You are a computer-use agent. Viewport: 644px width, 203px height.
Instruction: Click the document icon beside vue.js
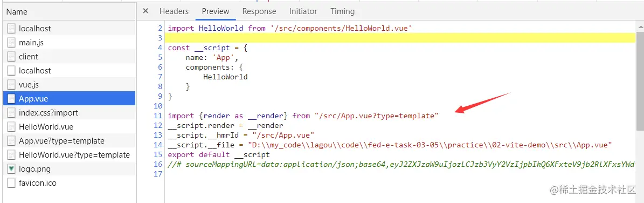tap(11, 84)
